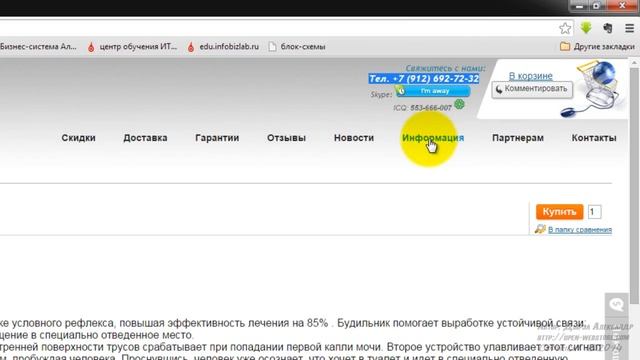Open the Новости menu item
The image size is (640, 360).
(x=354, y=138)
